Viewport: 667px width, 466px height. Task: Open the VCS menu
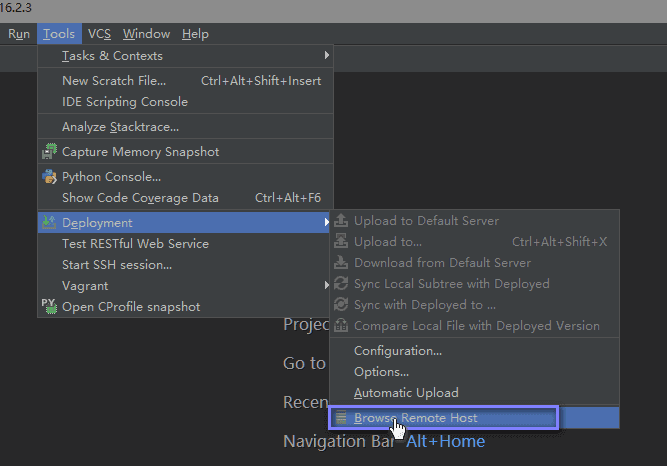coord(99,34)
